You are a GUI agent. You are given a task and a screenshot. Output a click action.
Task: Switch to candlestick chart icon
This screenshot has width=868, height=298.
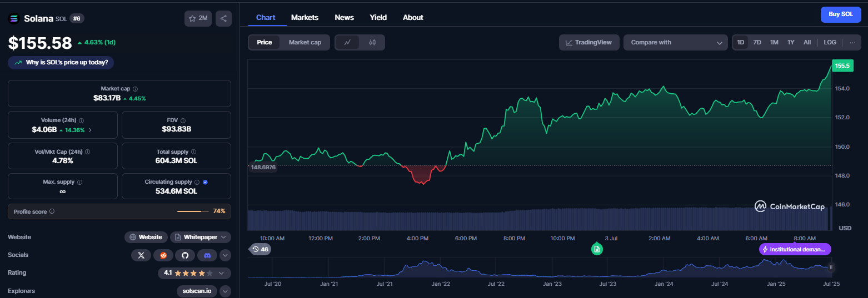pos(372,42)
